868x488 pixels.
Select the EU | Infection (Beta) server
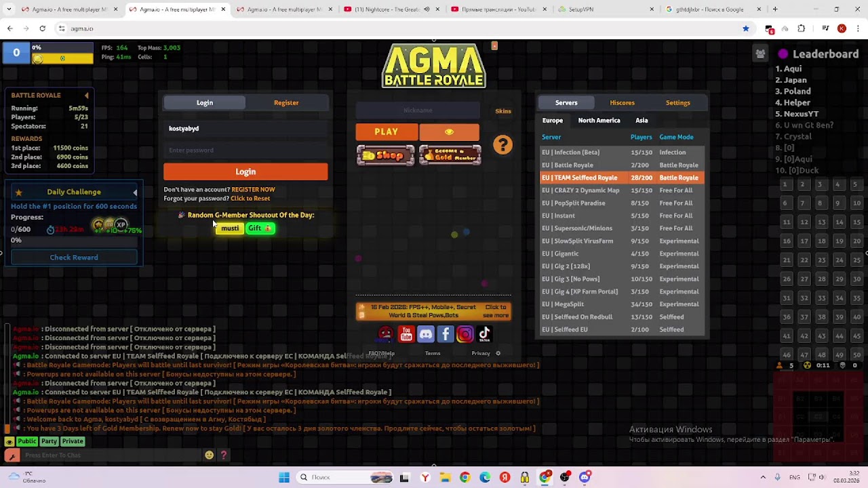tap(622, 152)
